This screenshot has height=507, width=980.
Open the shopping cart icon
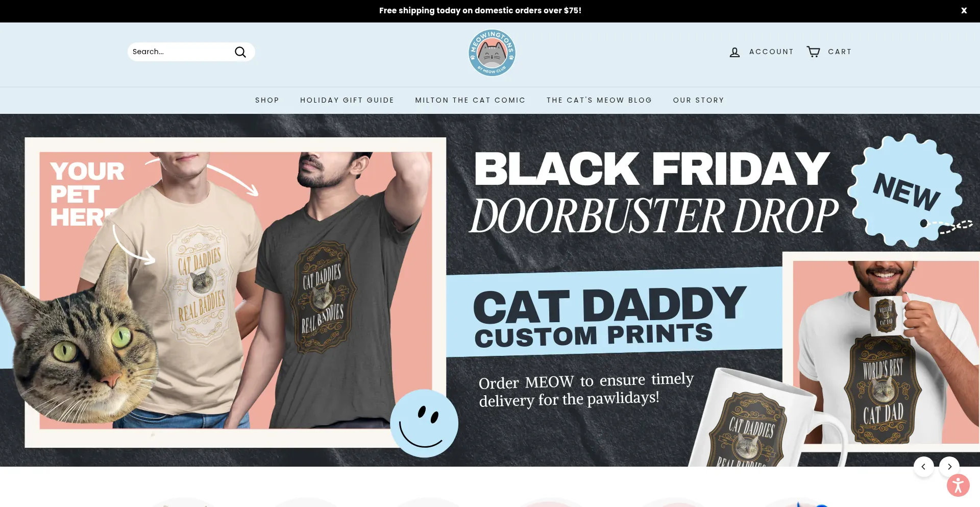click(813, 52)
